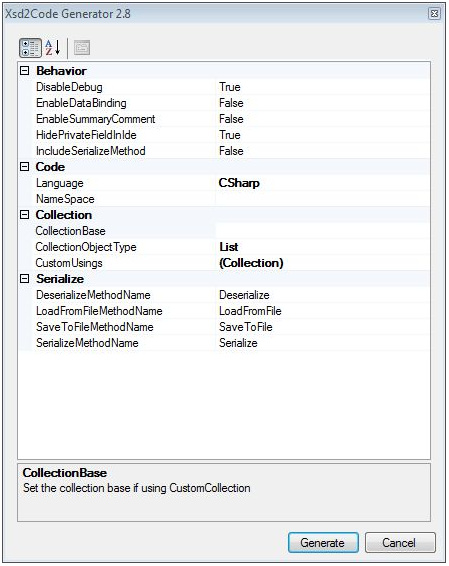Select the LoadFromFileMethodName property name
449x566 pixels.
pos(99,311)
